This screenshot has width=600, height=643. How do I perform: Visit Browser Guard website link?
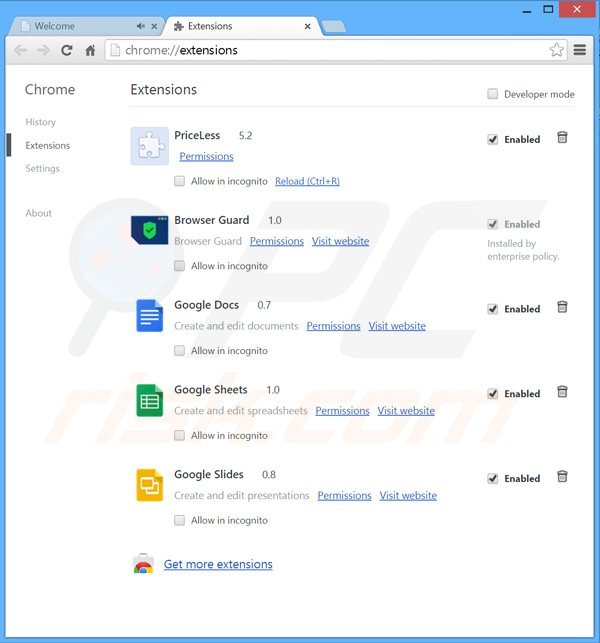(340, 241)
